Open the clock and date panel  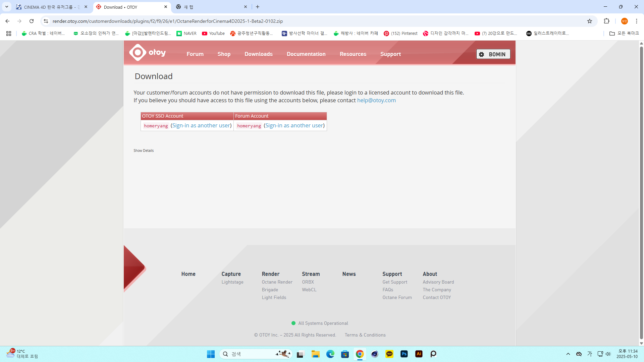[627, 354]
